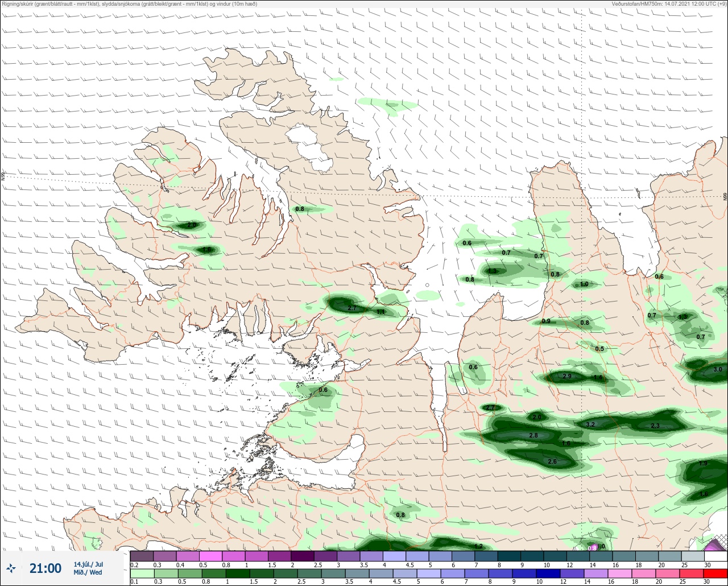728x586 pixels.
Task: Click the small station circle in the bay
Action: (x=427, y=285)
